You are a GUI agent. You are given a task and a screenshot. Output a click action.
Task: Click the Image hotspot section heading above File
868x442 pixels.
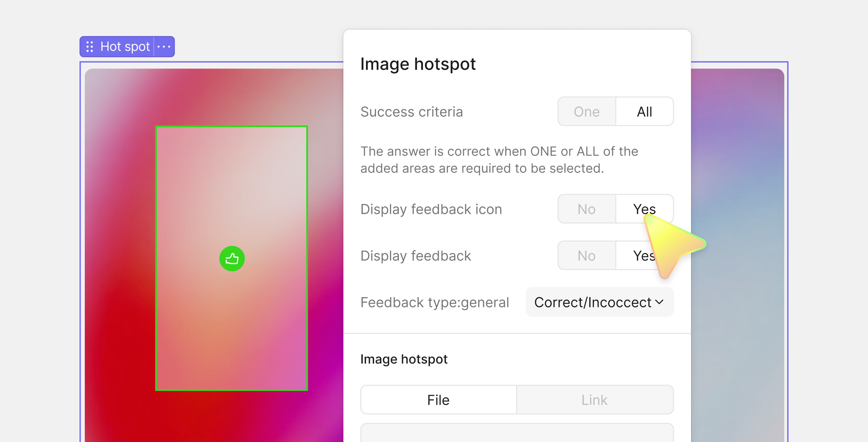click(x=404, y=359)
